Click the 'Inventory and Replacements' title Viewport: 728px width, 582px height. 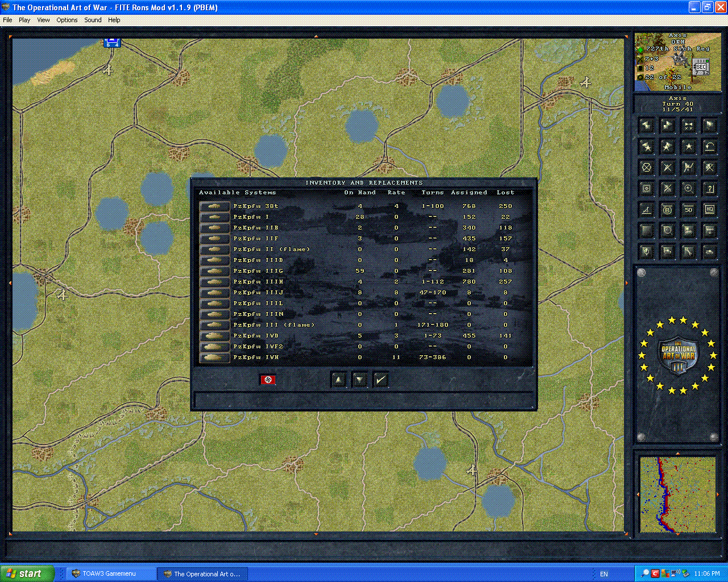pyautogui.click(x=364, y=183)
